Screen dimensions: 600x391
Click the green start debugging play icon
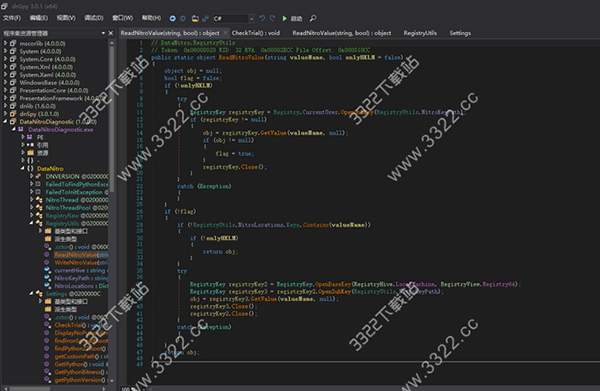click(x=285, y=18)
